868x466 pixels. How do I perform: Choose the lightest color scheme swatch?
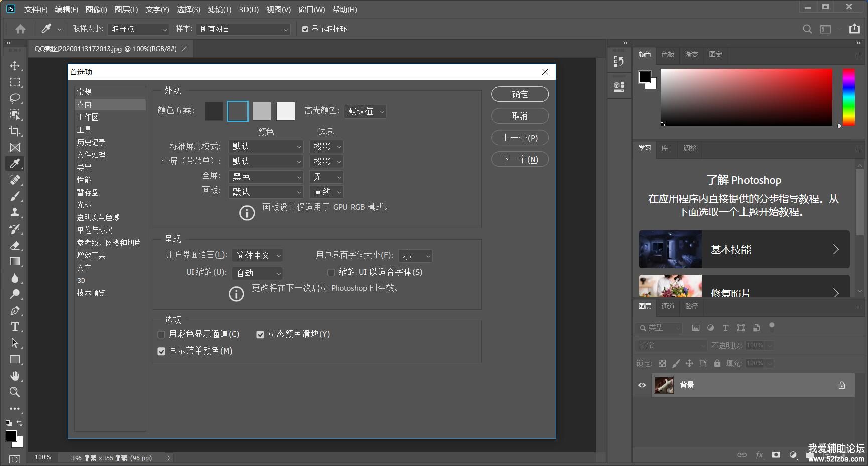286,111
